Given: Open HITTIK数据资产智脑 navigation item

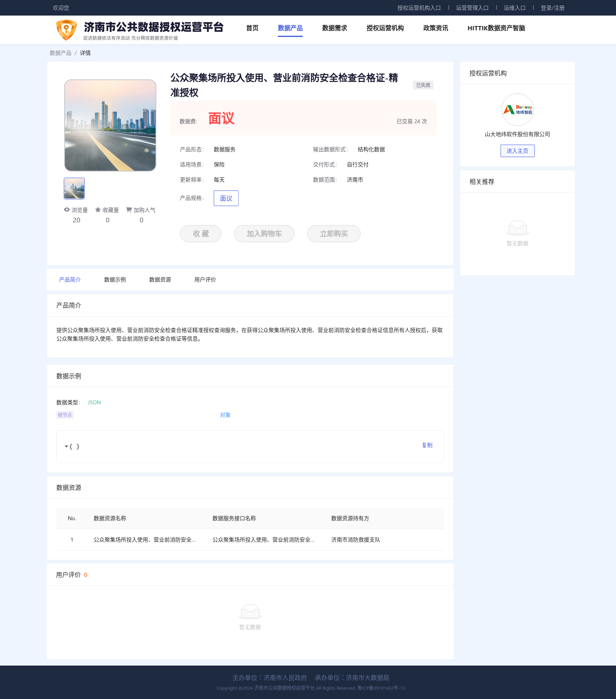Looking at the screenshot, I should point(496,28).
